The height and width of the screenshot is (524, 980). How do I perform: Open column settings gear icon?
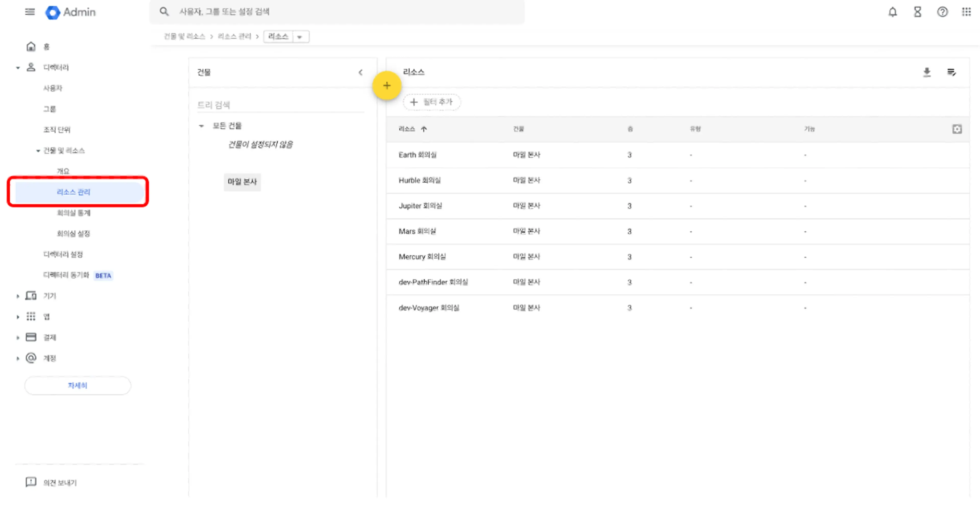tap(957, 129)
